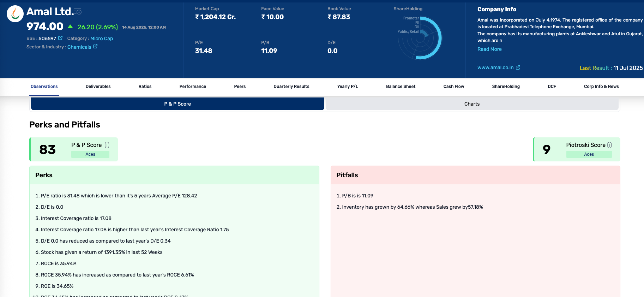Click the Piotroski Score value 9
Image resolution: width=644 pixels, height=297 pixels.
(x=547, y=149)
